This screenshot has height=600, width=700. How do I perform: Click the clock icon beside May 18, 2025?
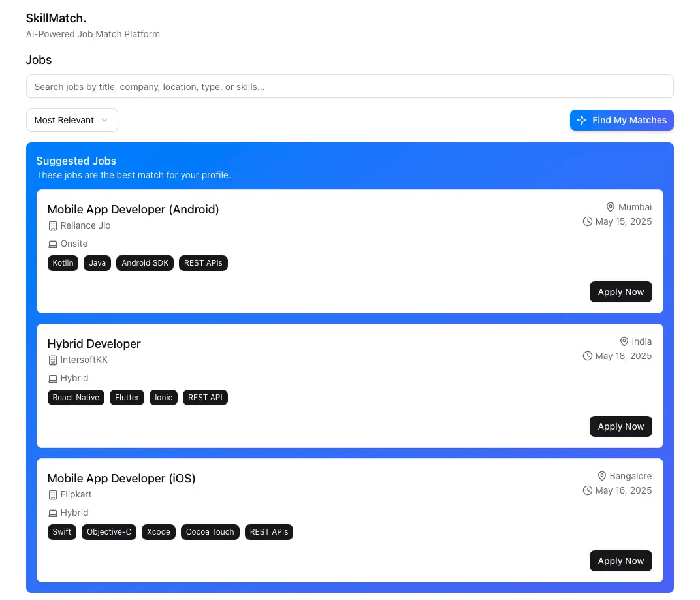pos(588,356)
